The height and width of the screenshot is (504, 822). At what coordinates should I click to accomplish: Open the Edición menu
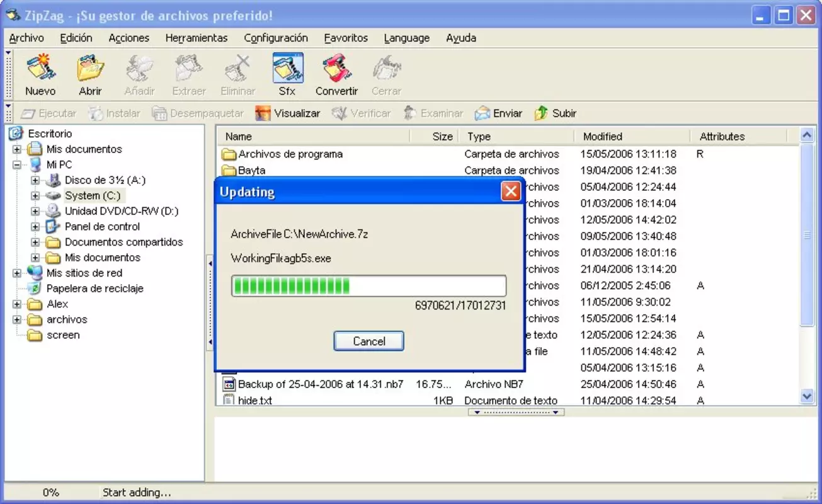click(x=76, y=38)
